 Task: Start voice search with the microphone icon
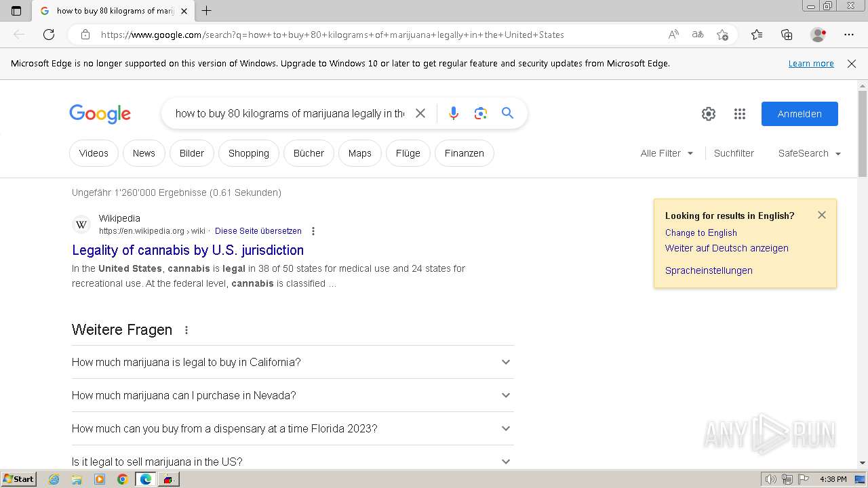tap(454, 113)
